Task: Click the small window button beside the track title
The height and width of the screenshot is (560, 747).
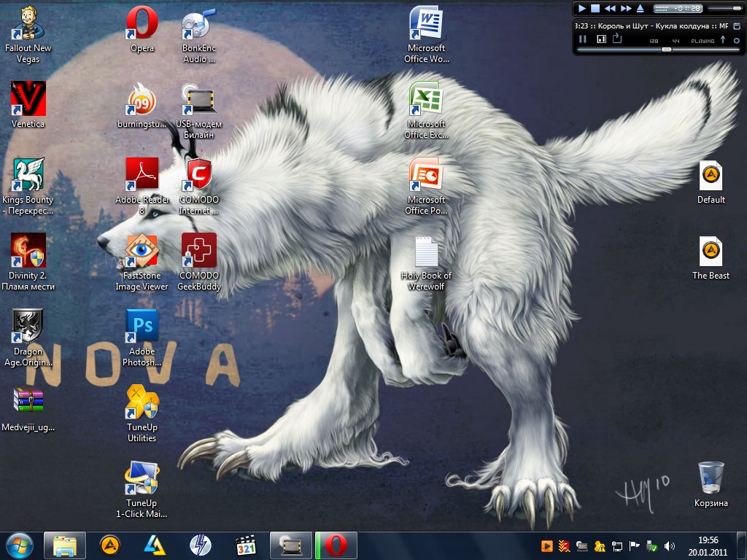Action: click(737, 26)
